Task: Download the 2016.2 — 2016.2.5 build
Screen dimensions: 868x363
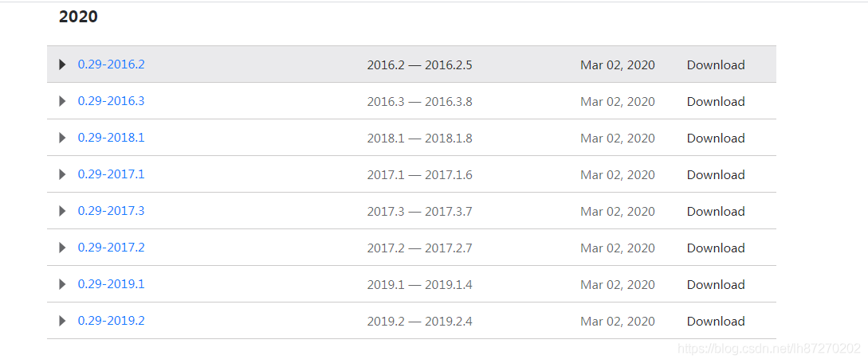Action: pos(716,65)
